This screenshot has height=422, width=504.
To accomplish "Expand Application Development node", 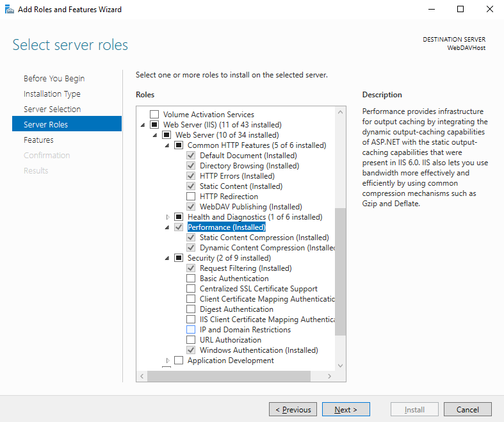I will [x=167, y=361].
